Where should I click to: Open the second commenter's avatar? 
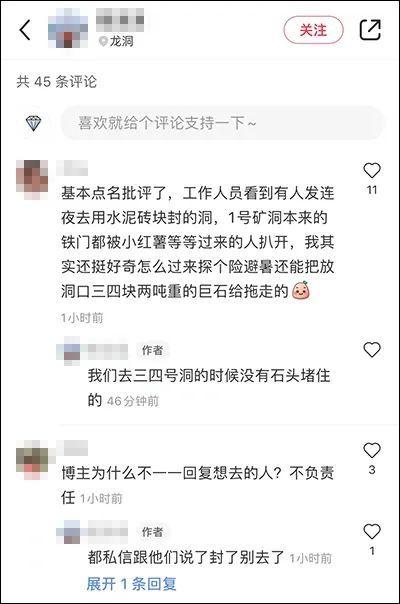pyautogui.click(x=32, y=460)
